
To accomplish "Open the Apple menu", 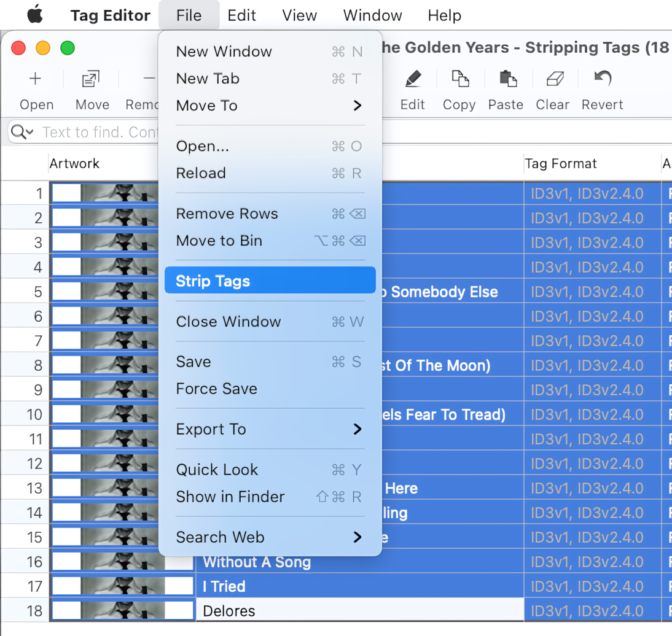I will click(x=35, y=15).
